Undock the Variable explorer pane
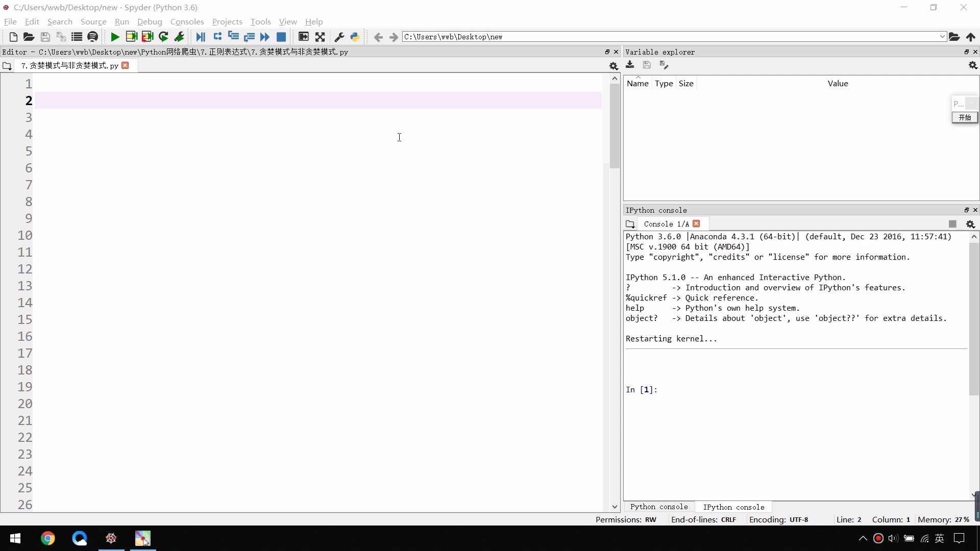 pyautogui.click(x=966, y=52)
